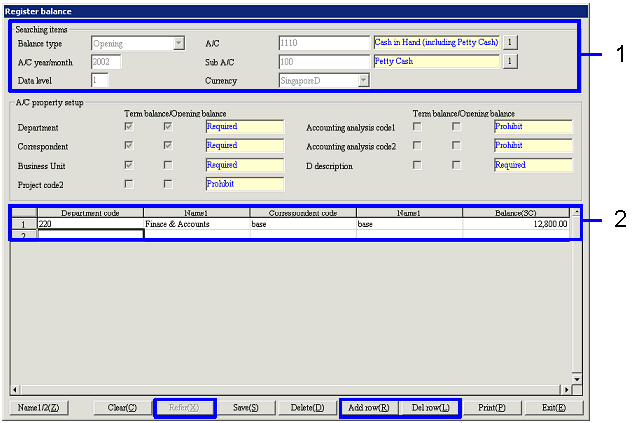638x423 pixels.
Task: Click the grid's vertical scrollbar up arrow
Action: point(575,212)
